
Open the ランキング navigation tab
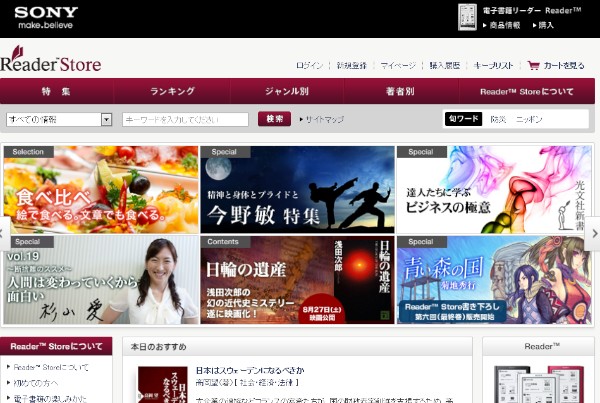tap(172, 91)
